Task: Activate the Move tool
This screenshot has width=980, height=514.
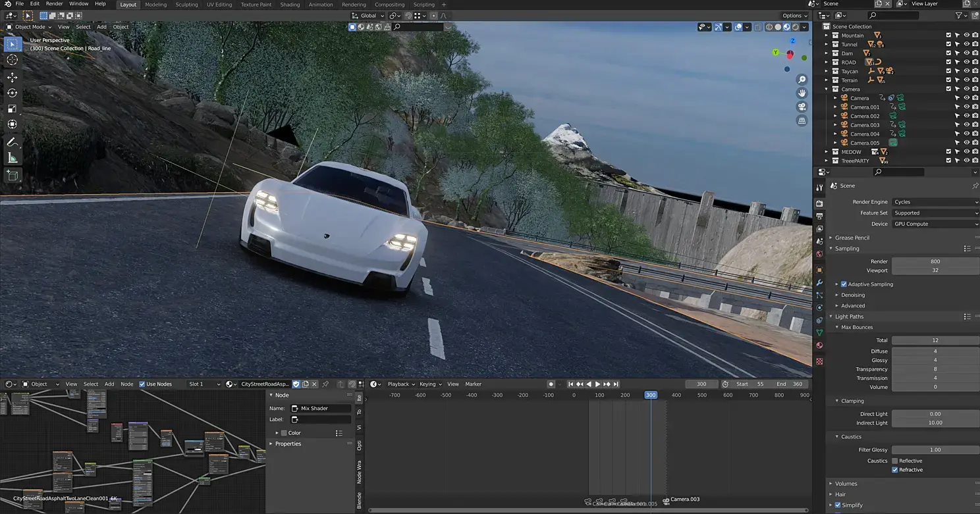Action: (12, 77)
